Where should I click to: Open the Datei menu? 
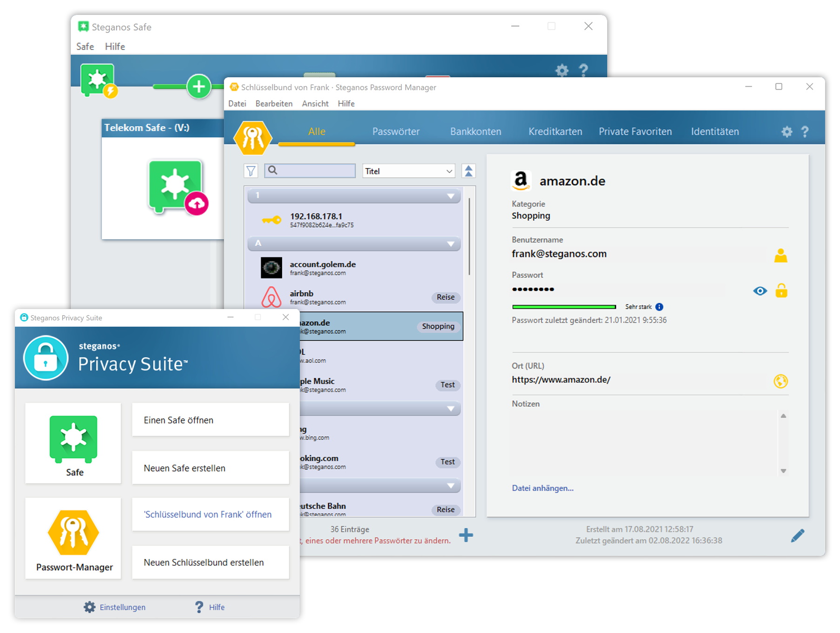click(x=237, y=104)
